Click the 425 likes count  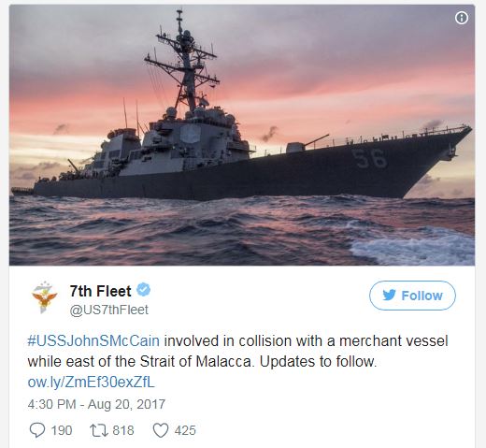(x=185, y=430)
